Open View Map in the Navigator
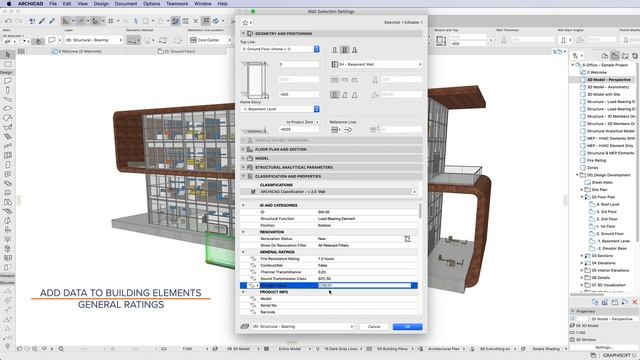 click(x=615, y=56)
